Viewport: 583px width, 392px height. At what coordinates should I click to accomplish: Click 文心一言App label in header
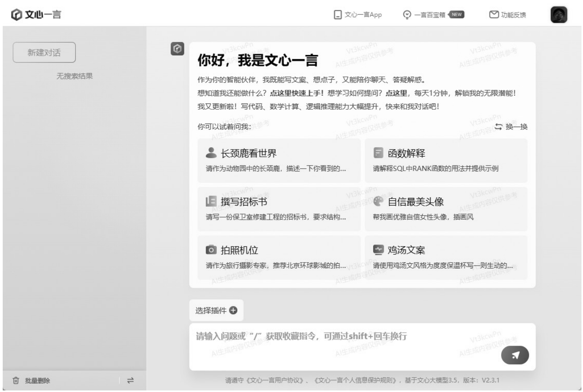click(x=363, y=15)
